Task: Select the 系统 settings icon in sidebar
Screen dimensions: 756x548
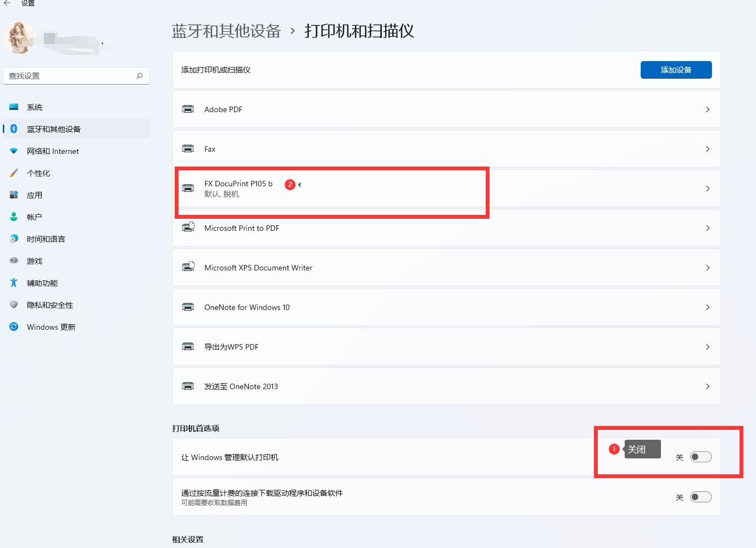Action: tap(14, 107)
